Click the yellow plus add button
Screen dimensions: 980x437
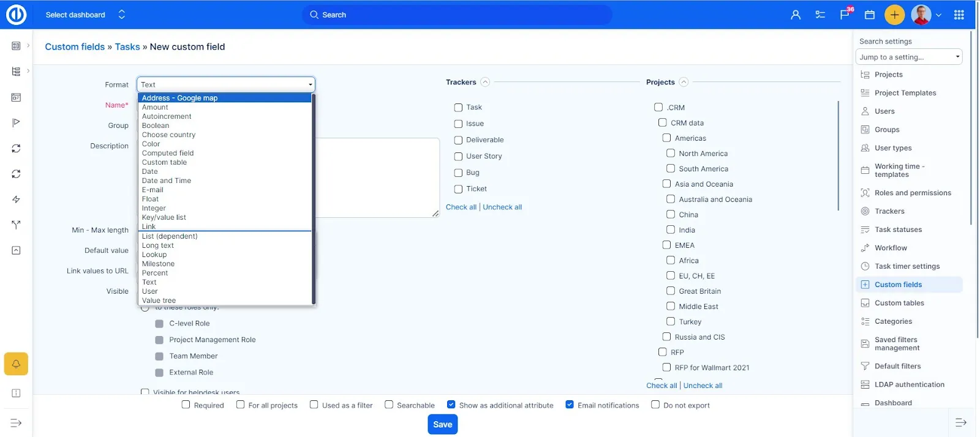[x=894, y=15]
